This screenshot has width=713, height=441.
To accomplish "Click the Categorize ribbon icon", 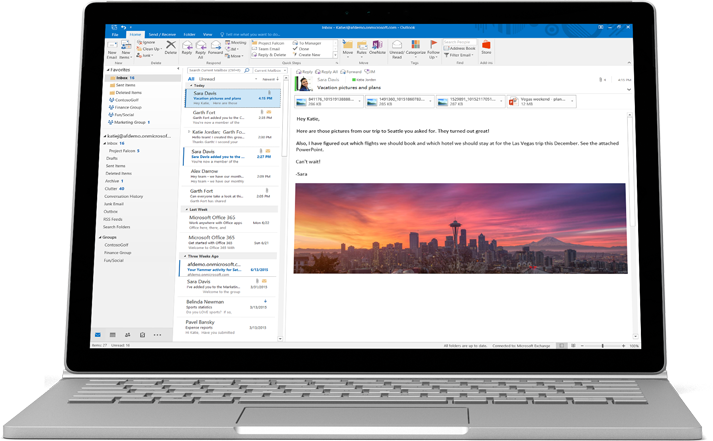I will (416, 50).
